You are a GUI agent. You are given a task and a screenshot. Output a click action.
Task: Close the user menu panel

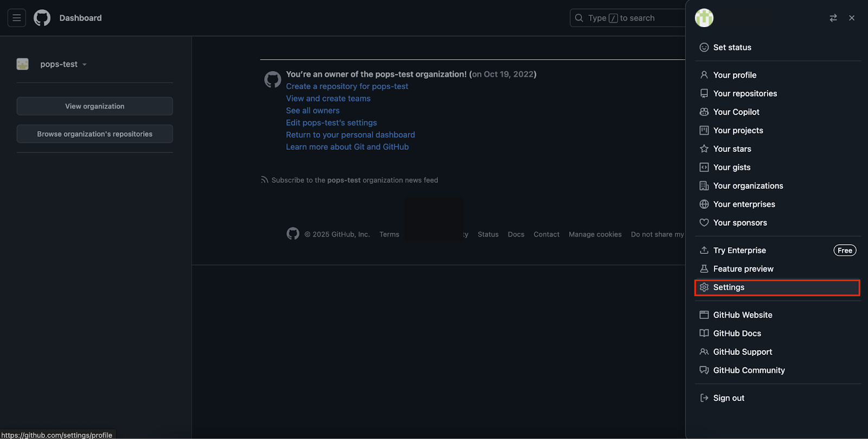pyautogui.click(x=852, y=18)
